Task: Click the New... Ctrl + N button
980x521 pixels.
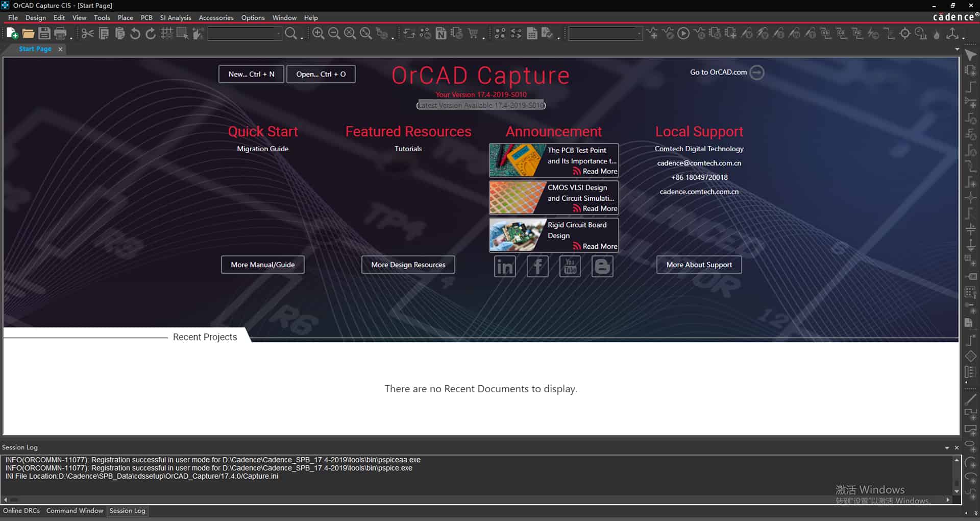Action: [x=251, y=74]
